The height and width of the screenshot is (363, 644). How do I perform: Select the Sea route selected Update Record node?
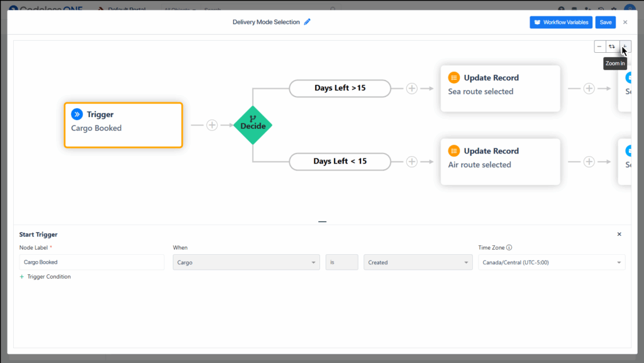[500, 89]
